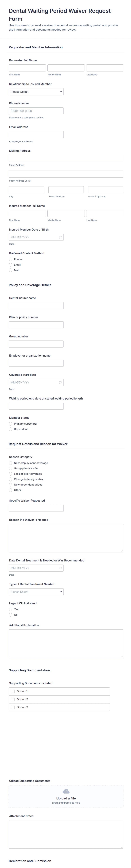This screenshot has height=868, width=131.
Task: Focus the Requester First Name field
Action: click(27, 68)
